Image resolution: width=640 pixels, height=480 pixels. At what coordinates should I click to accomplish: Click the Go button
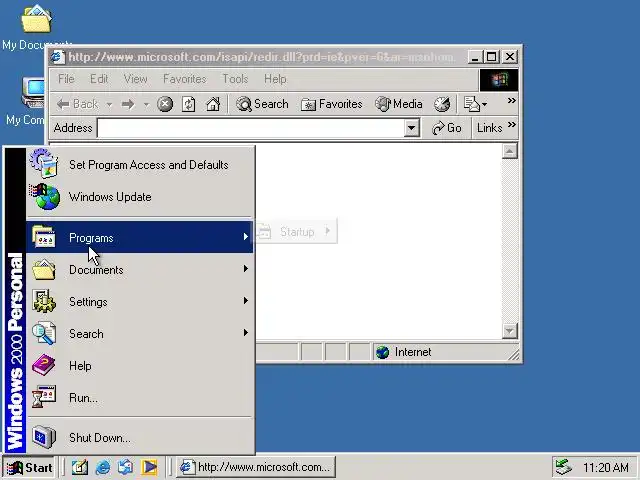447,128
